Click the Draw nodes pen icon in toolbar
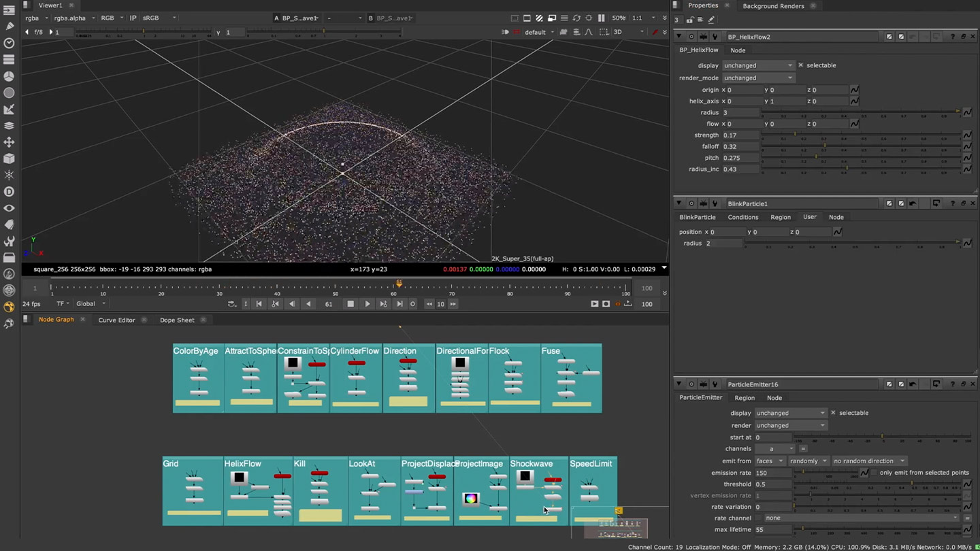 coord(9,26)
